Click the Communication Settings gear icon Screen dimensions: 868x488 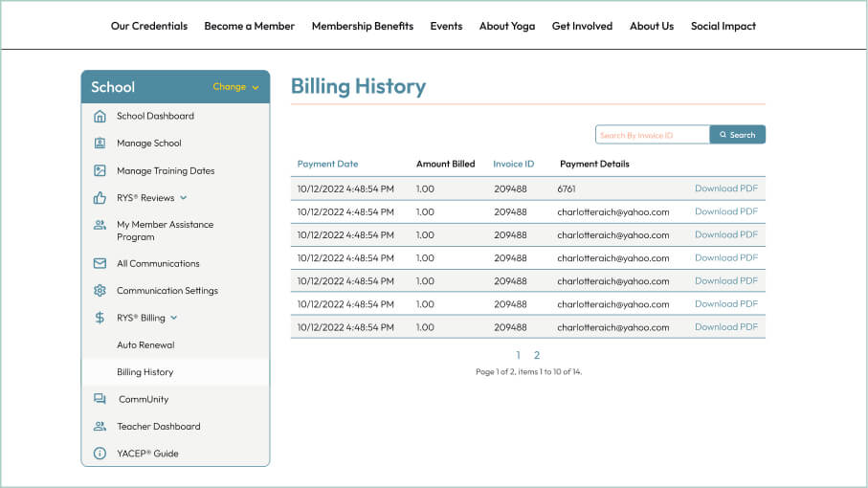[x=100, y=291]
